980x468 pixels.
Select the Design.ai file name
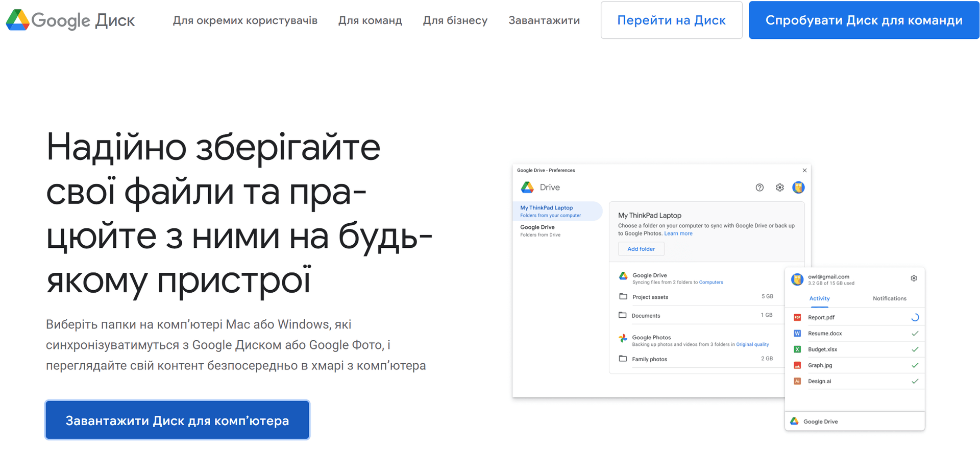point(819,381)
